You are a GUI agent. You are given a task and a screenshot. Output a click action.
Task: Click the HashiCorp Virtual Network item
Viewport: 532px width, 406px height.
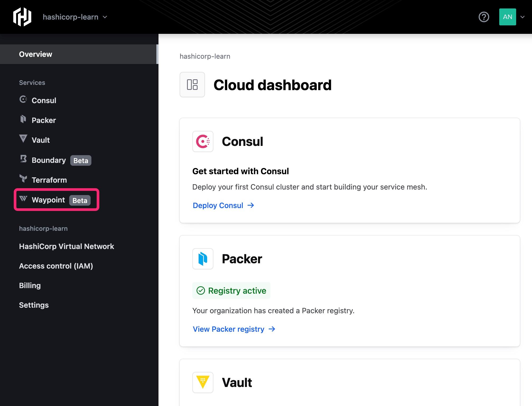(x=67, y=246)
